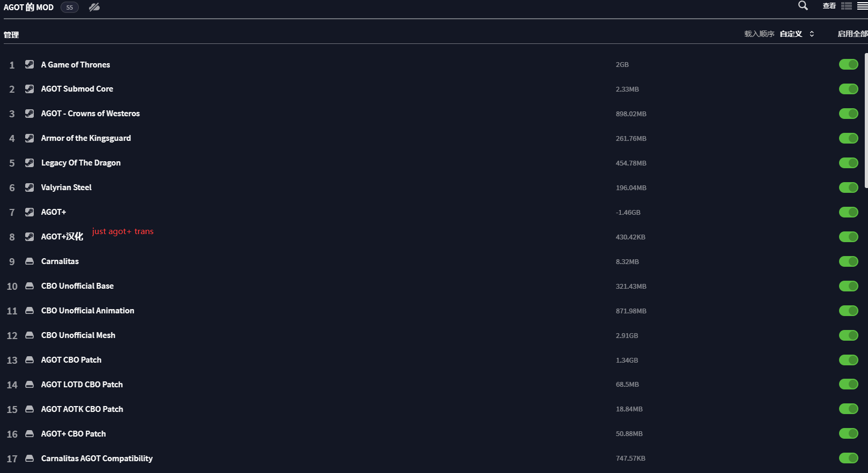Screen dimensions: 868x473
Task: Switch off the Valyrian Steel mod
Action: pos(849,187)
